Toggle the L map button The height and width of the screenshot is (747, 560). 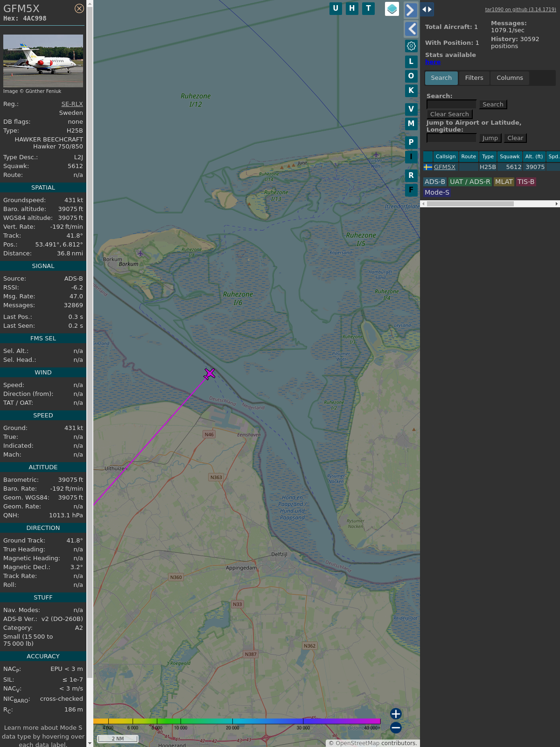(x=411, y=62)
